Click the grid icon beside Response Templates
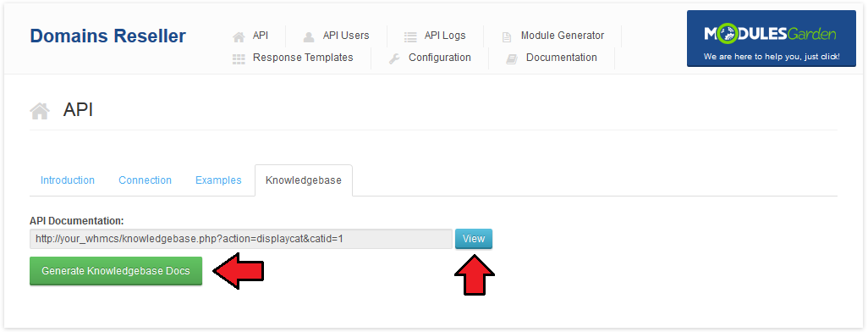 239,59
